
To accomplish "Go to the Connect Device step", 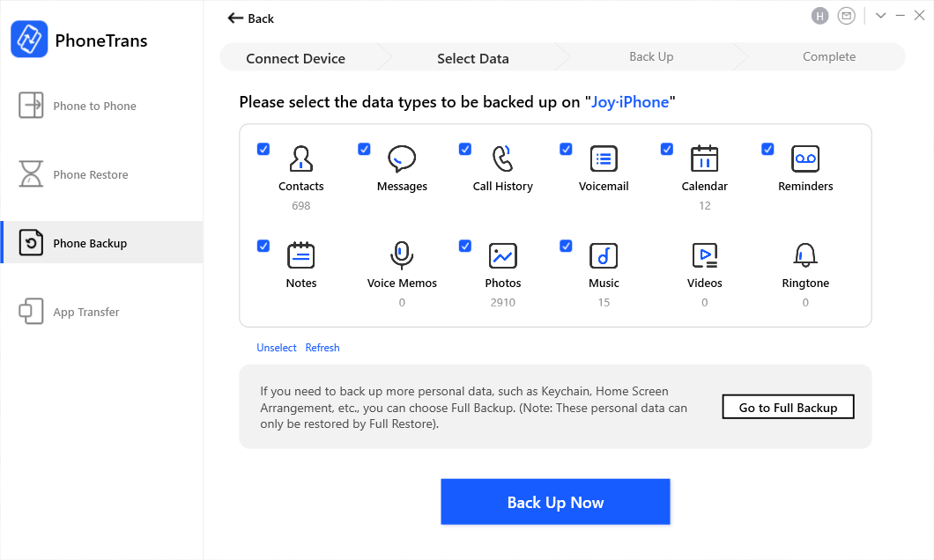I will click(295, 58).
